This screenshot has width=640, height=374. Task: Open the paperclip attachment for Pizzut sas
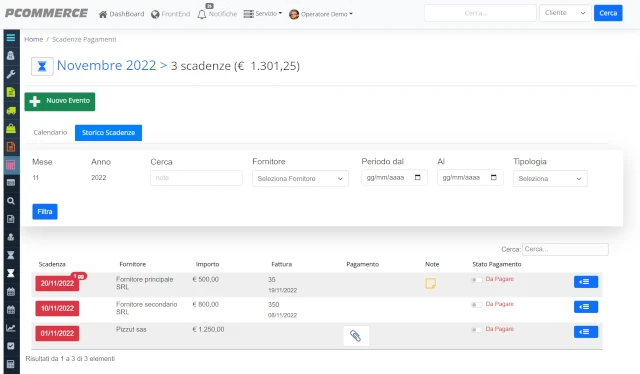[x=356, y=336]
